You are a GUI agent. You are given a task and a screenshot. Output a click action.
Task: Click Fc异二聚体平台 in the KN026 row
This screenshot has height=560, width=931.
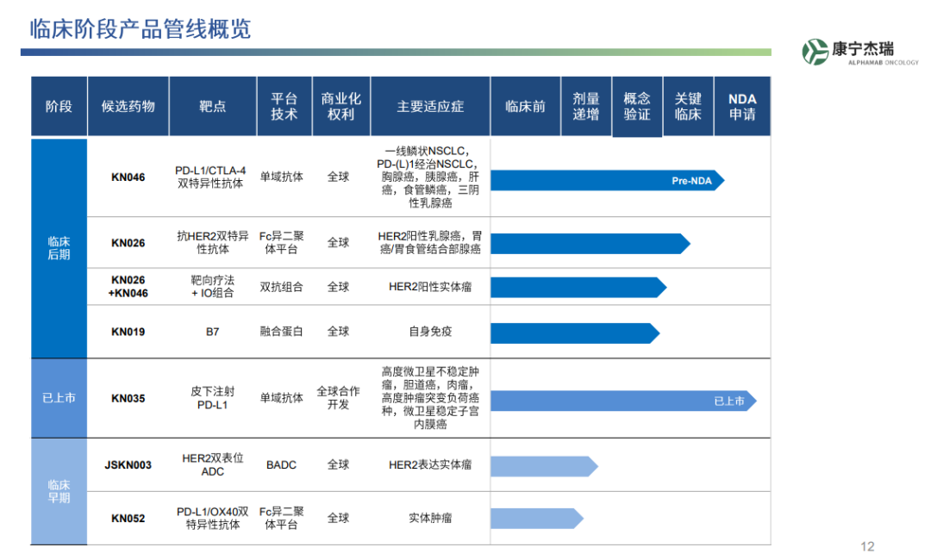pyautogui.click(x=281, y=242)
